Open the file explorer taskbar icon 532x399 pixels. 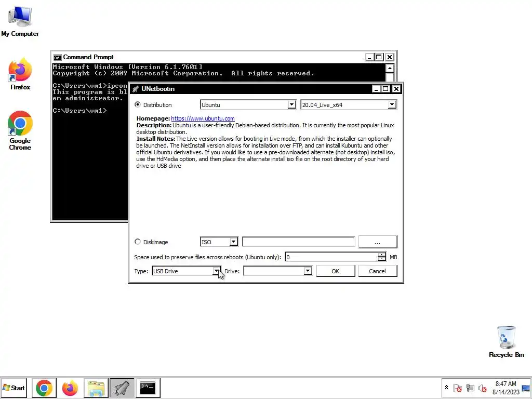click(96, 388)
